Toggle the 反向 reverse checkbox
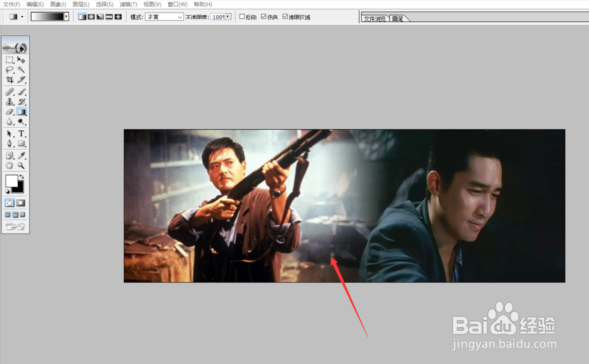 [242, 17]
